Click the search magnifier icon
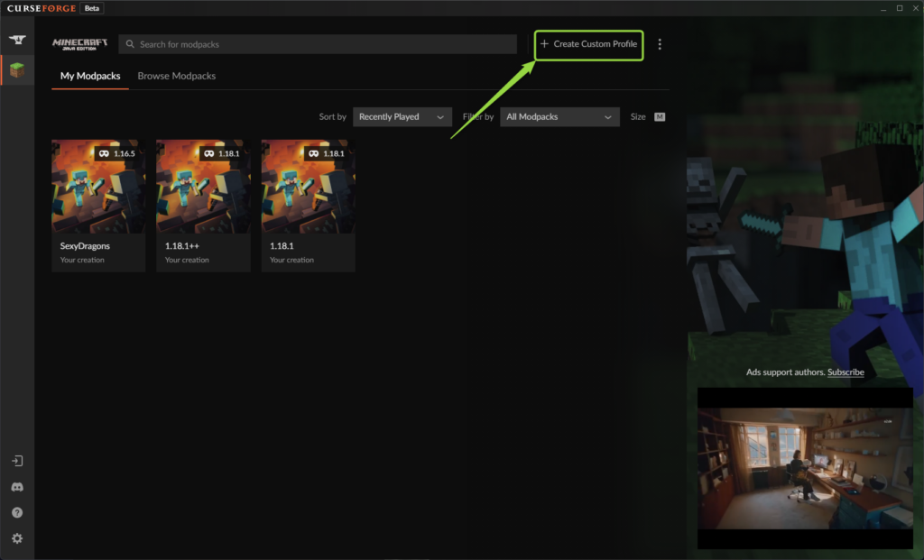This screenshot has width=924, height=560. (x=130, y=44)
